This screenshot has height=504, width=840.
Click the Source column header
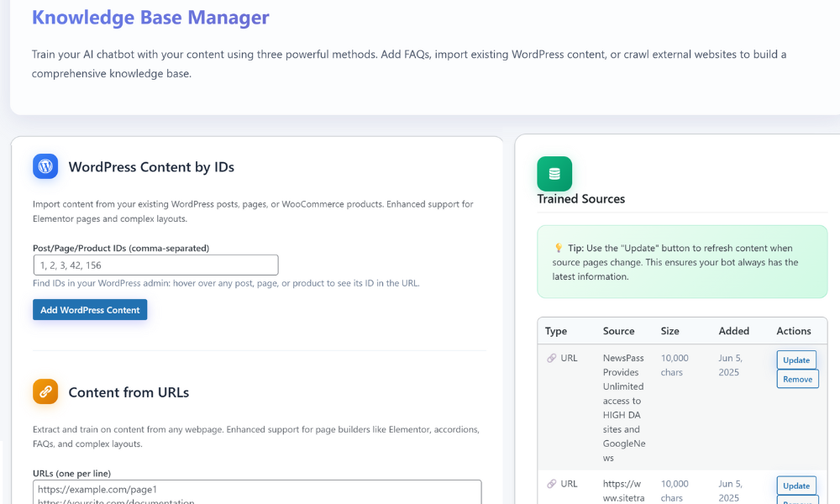618,331
